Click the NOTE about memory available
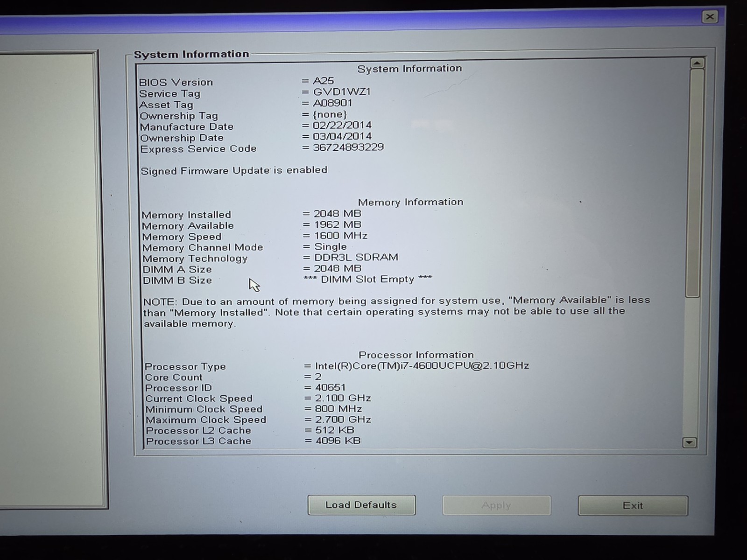Viewport: 747px width, 560px height. click(396, 312)
